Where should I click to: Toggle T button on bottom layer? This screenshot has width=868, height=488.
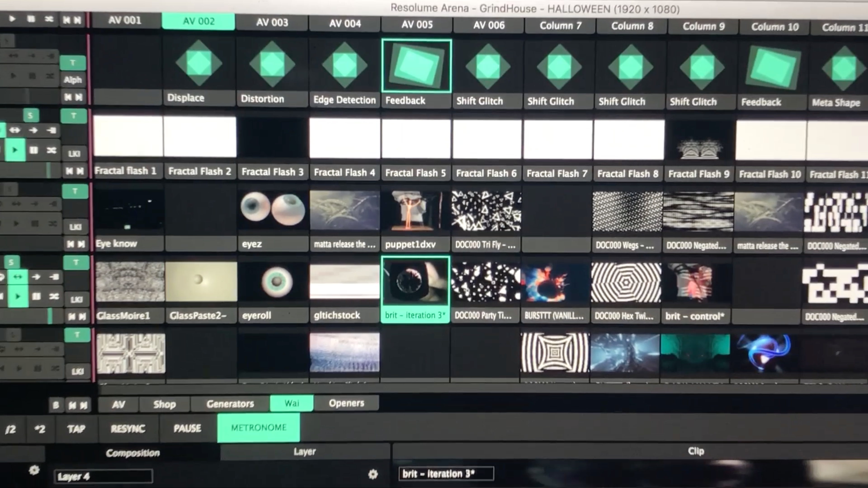point(77,335)
